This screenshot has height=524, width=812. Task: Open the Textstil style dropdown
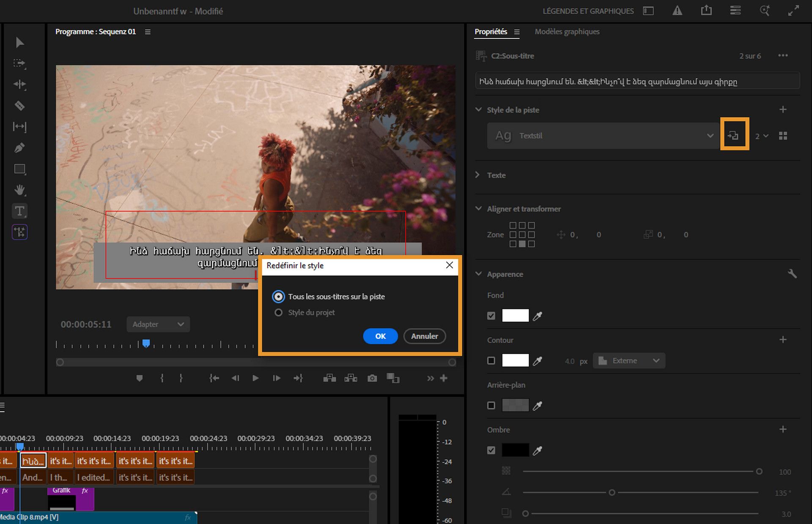(x=710, y=136)
